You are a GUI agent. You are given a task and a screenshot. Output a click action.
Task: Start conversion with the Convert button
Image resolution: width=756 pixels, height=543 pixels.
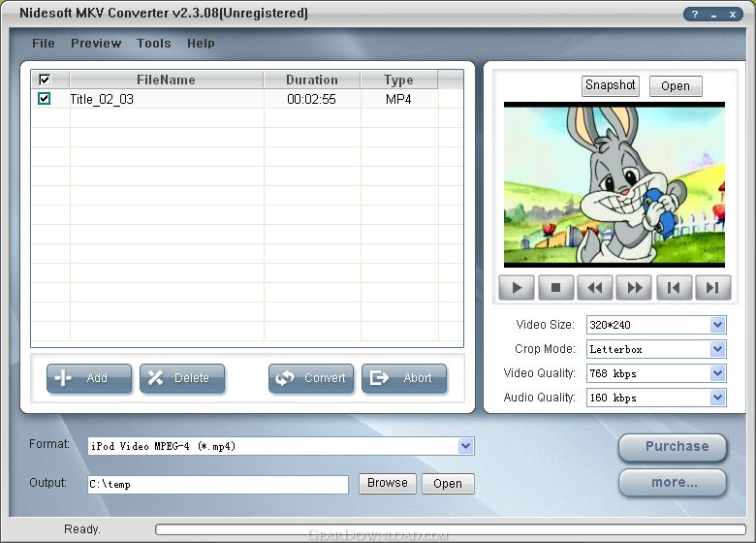(x=311, y=378)
